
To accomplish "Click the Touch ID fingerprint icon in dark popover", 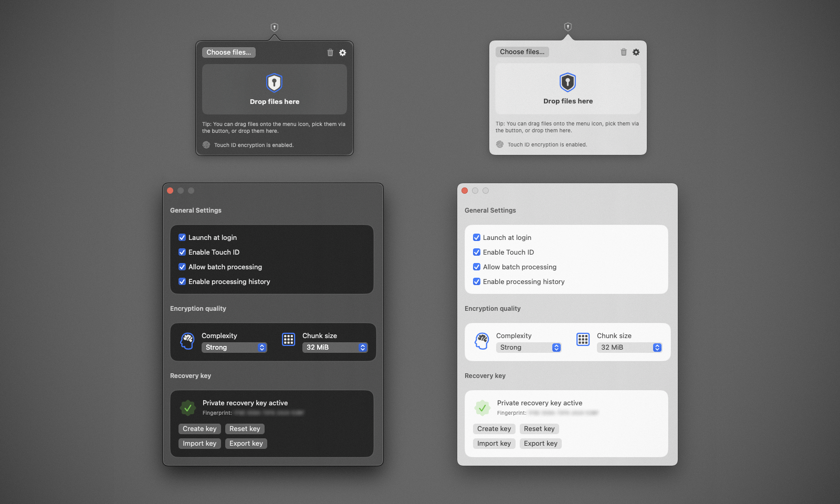I will tap(206, 145).
